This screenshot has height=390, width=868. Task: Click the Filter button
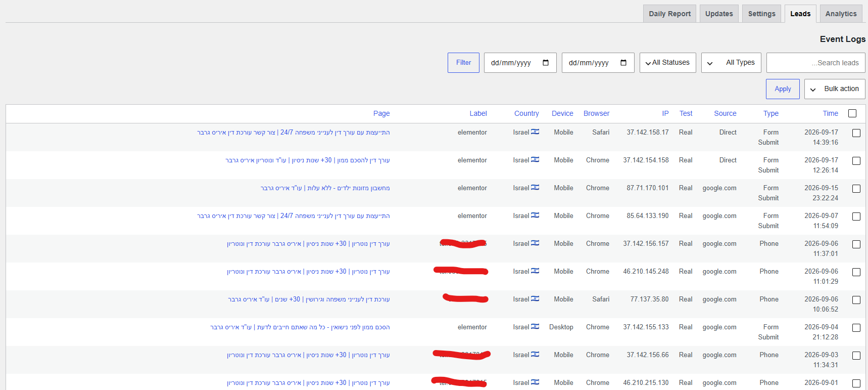coord(463,63)
